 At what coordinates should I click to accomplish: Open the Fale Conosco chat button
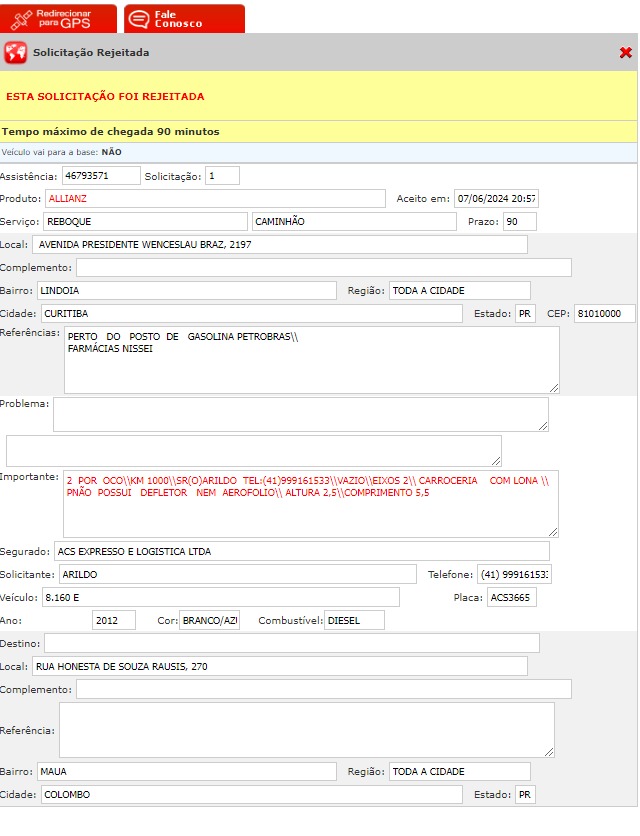(x=184, y=18)
